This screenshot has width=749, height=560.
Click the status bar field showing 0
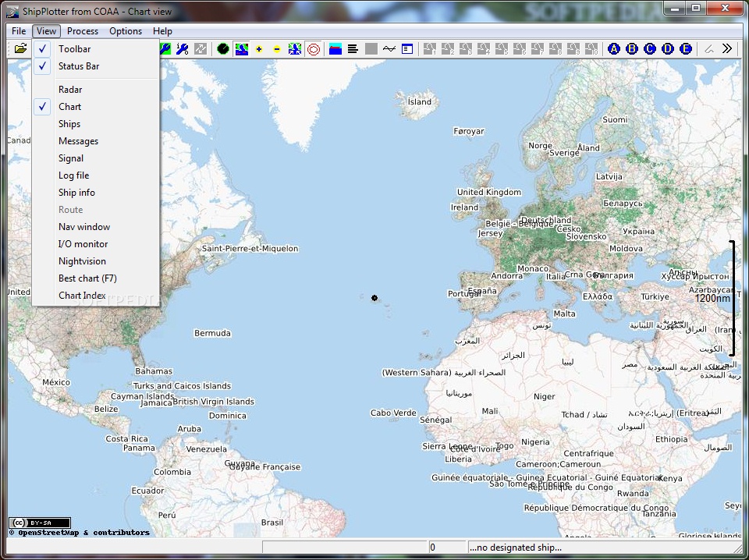tap(446, 548)
